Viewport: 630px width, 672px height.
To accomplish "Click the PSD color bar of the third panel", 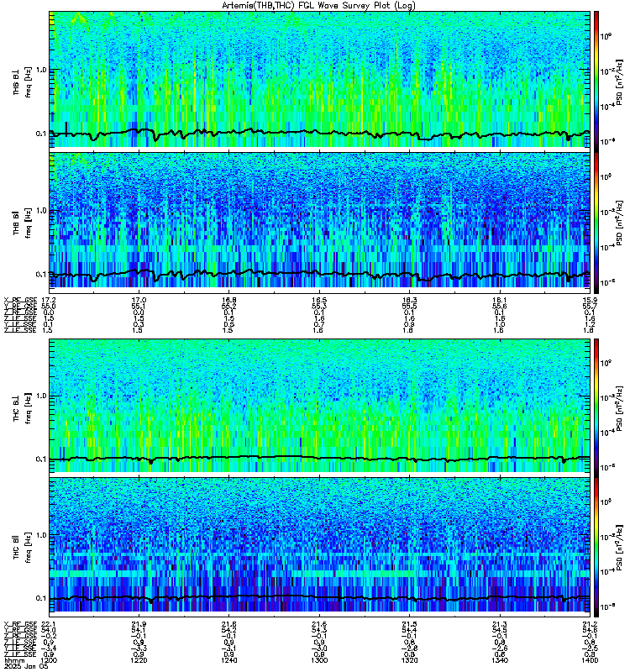I will (596, 407).
